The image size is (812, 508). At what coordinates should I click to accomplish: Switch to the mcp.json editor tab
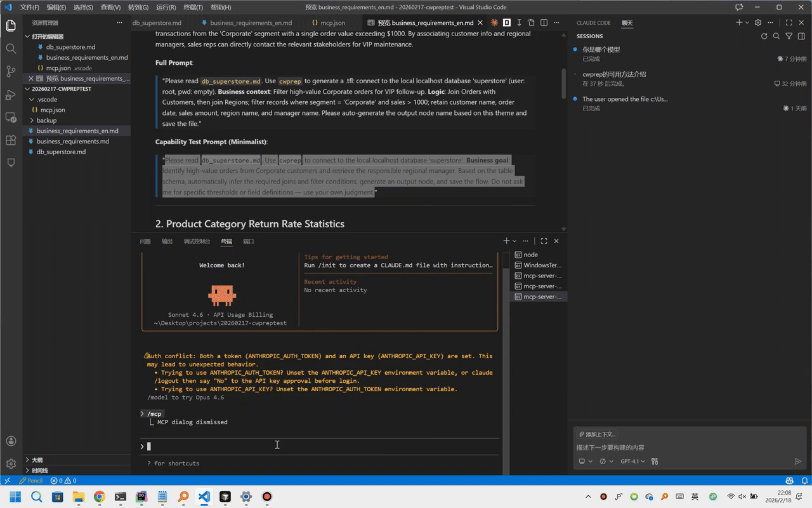(333, 22)
